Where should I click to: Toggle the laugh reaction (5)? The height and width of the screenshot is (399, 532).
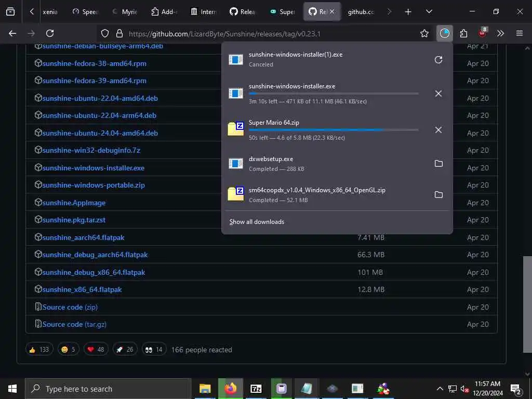pos(69,350)
